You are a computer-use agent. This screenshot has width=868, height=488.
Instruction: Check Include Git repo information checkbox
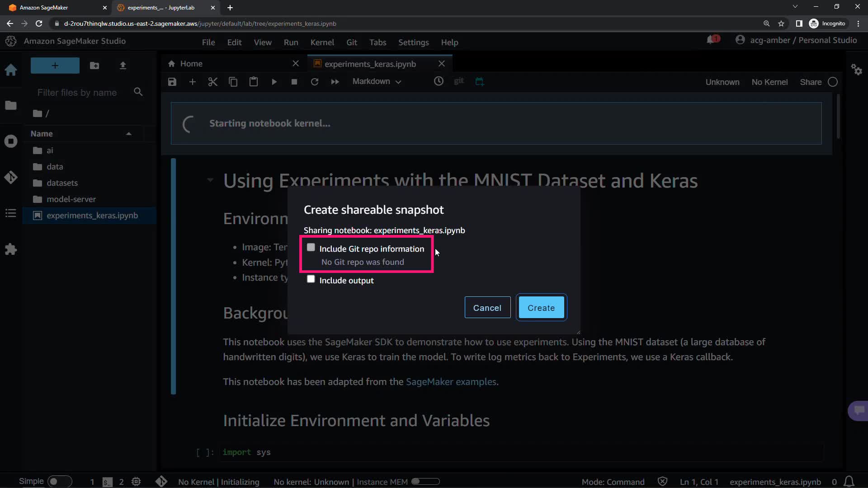(x=311, y=248)
